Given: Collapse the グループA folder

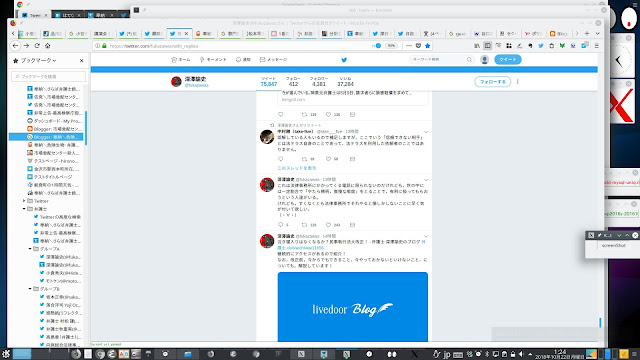Looking at the screenshot, I should click(30, 249).
